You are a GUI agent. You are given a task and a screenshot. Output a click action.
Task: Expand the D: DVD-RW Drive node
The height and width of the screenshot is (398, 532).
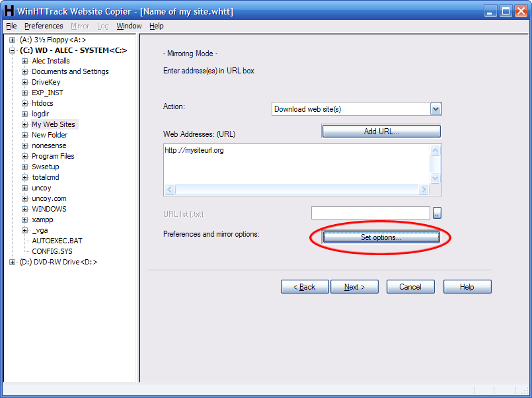(12, 262)
